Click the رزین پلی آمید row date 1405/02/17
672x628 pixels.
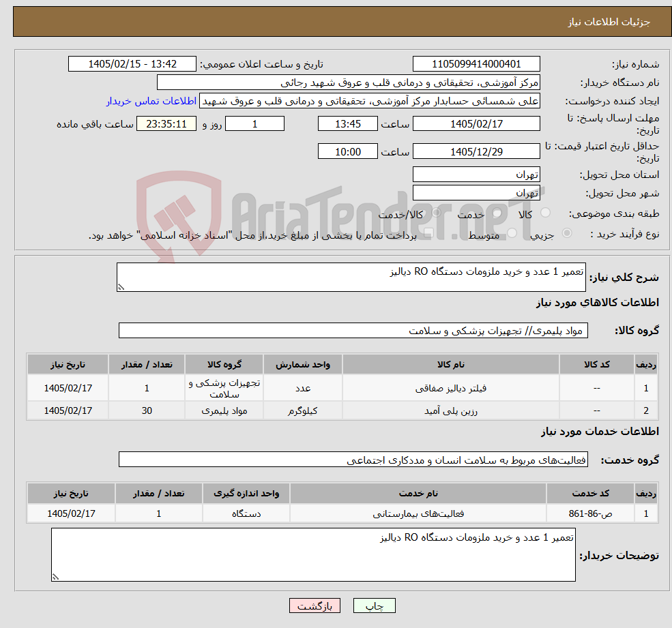click(68, 410)
